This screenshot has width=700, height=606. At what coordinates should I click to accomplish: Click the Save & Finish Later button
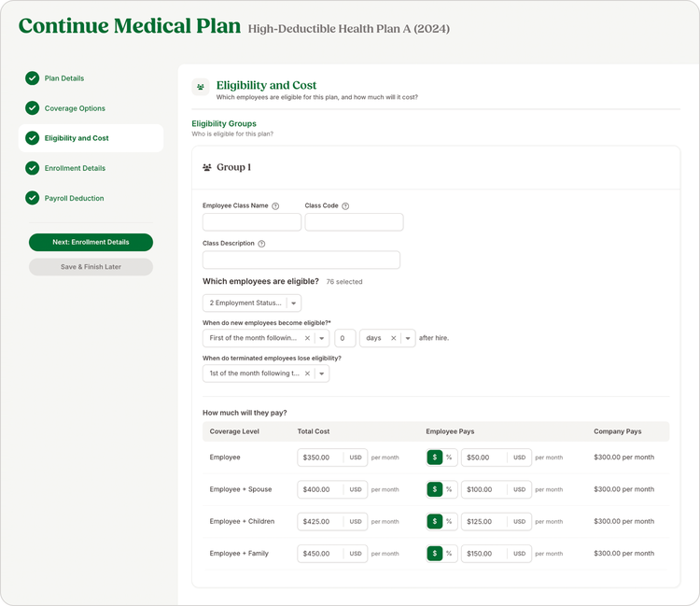click(91, 267)
